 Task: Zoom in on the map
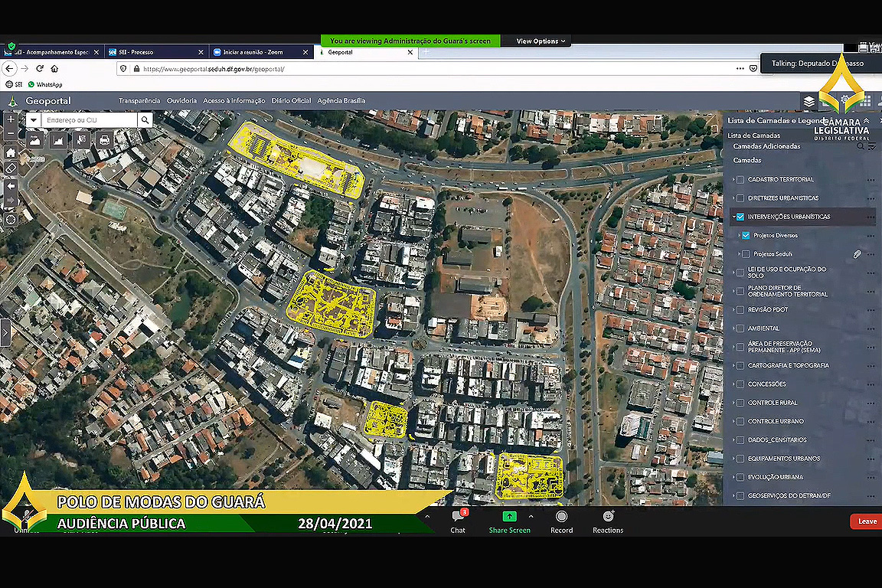(x=11, y=120)
